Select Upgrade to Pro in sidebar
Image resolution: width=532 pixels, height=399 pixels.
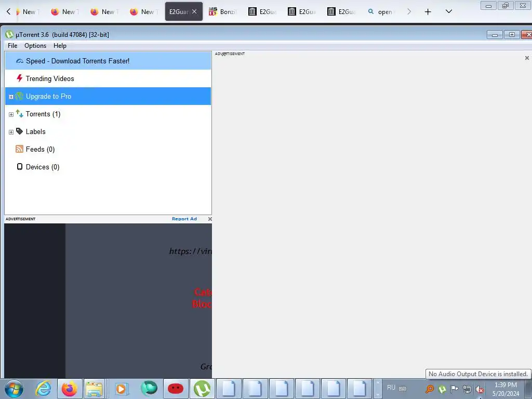(108, 96)
